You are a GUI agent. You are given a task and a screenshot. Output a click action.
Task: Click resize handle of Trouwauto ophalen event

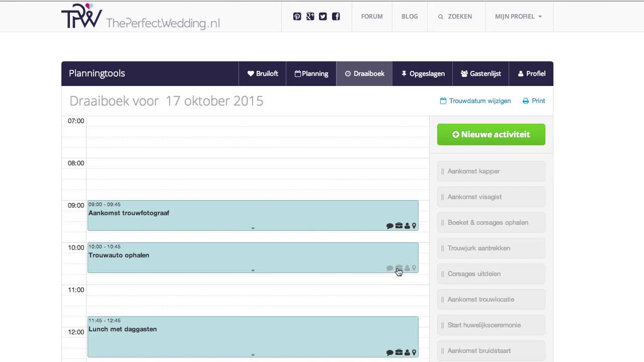[253, 270]
